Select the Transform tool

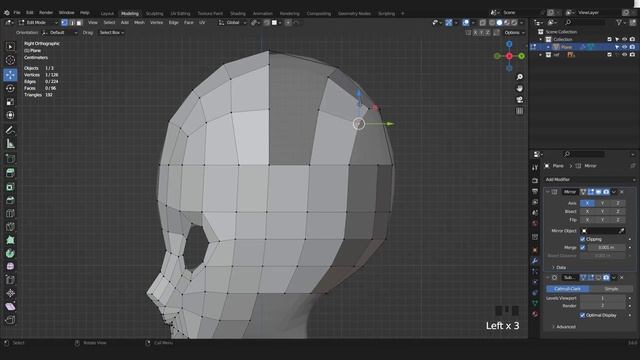point(10,116)
